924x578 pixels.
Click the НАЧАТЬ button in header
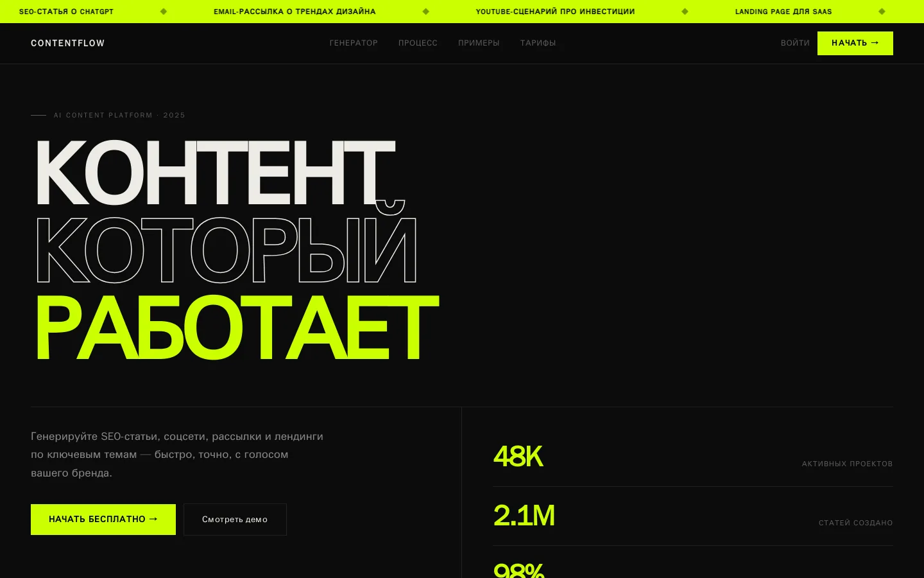point(855,43)
